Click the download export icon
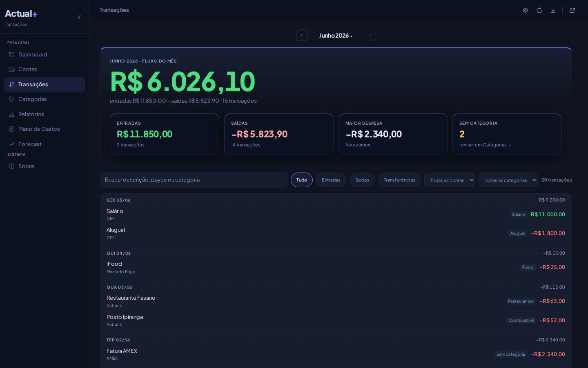Screen dimensions: 588x368 tap(553, 10)
